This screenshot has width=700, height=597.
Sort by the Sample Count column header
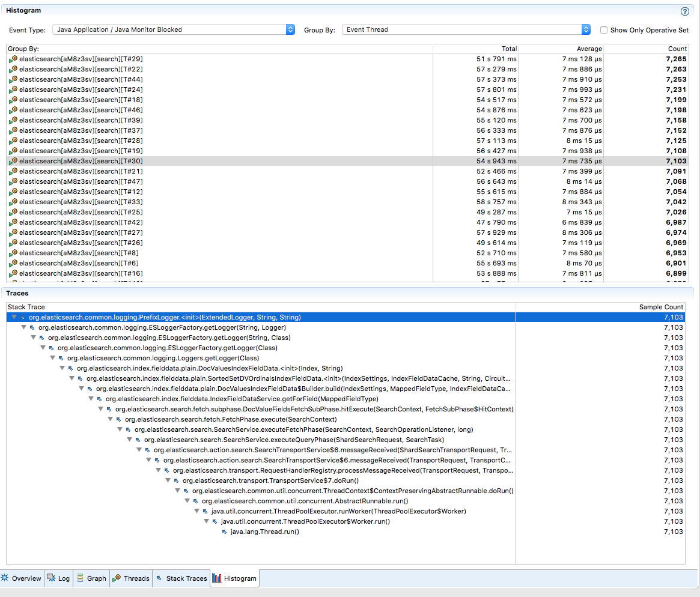pyautogui.click(x=600, y=307)
